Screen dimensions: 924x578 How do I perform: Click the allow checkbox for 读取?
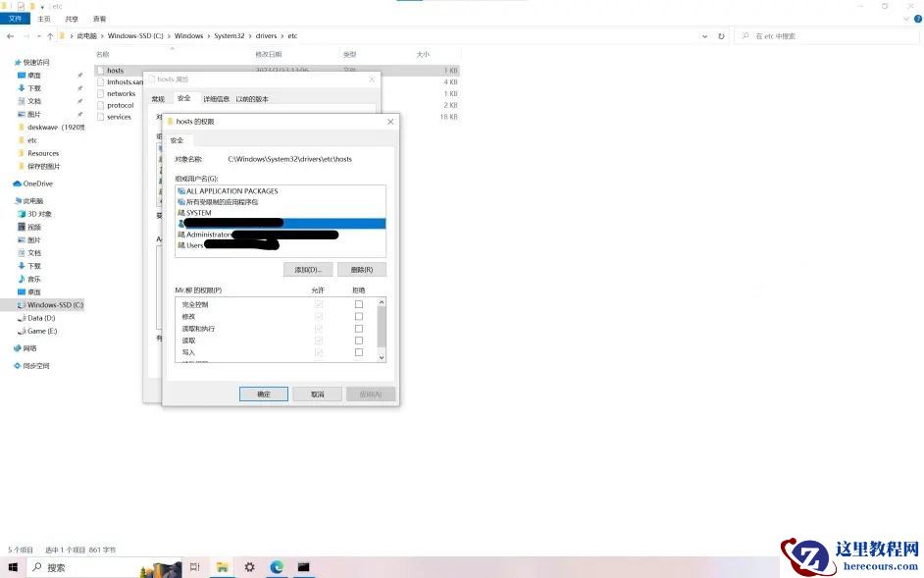(x=318, y=341)
